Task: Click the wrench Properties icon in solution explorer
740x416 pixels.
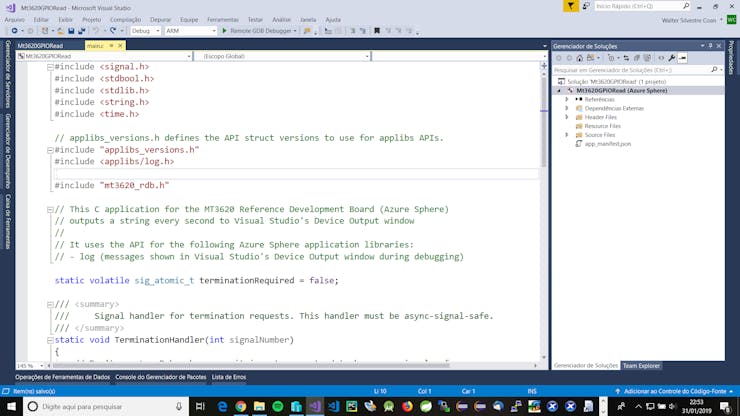Action: [x=672, y=58]
